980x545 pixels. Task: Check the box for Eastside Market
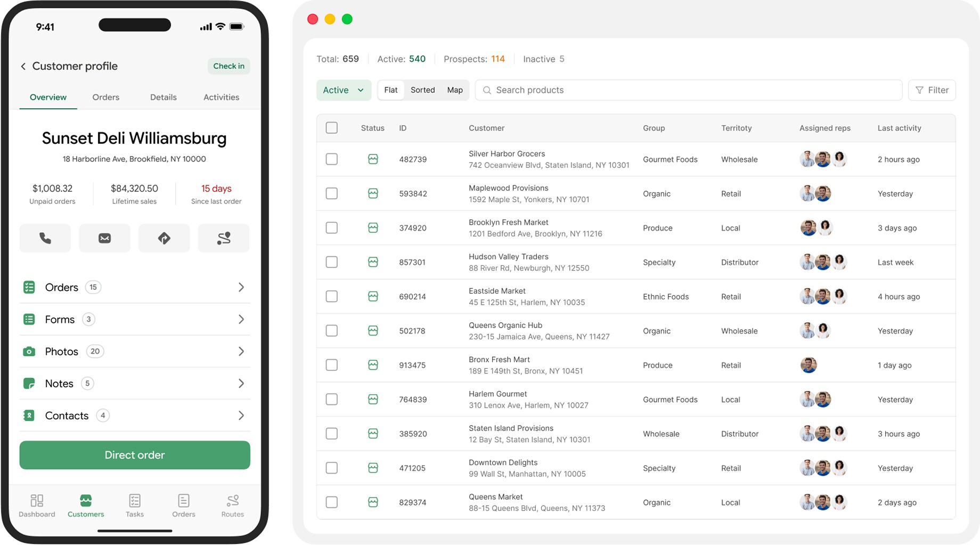coord(332,296)
